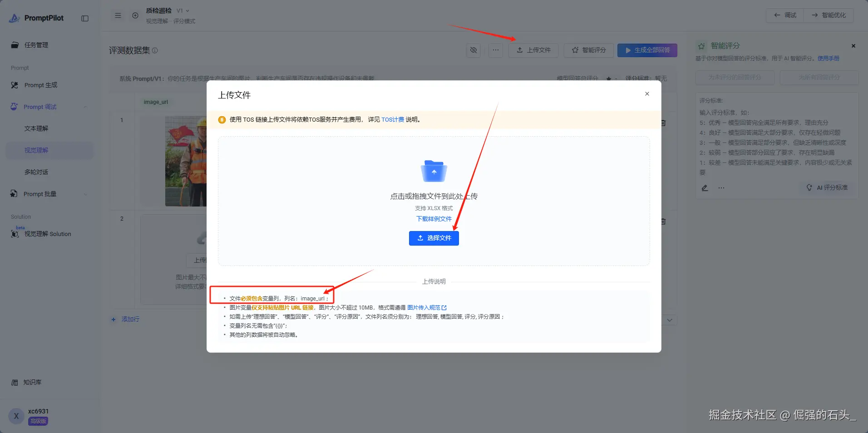Viewport: 868px width, 433px height.
Task: Click 生成全部回答 button
Action: [647, 50]
